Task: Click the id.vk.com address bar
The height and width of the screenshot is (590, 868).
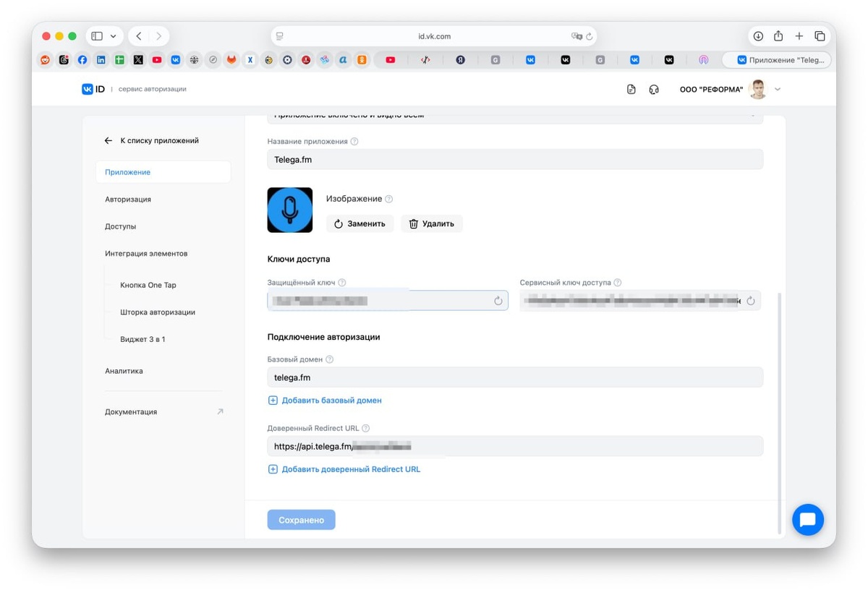Action: [434, 36]
